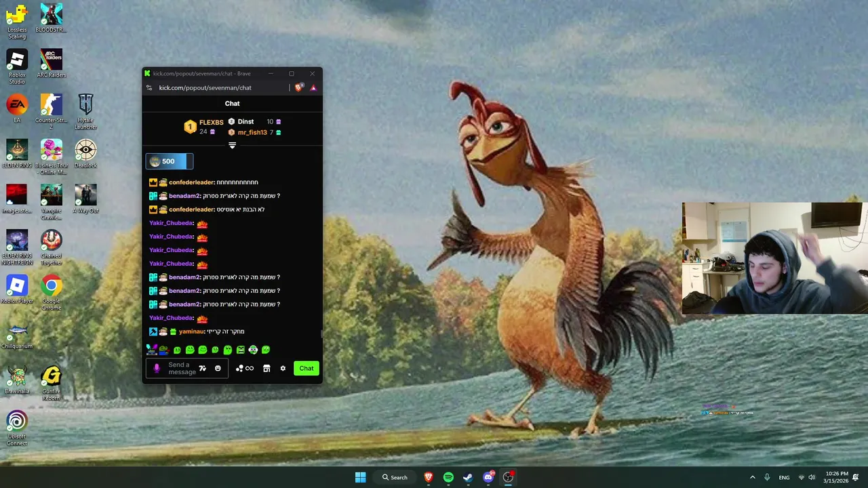This screenshot has width=868, height=488.
Task: Show hidden system tray icons chevron
Action: (752, 477)
